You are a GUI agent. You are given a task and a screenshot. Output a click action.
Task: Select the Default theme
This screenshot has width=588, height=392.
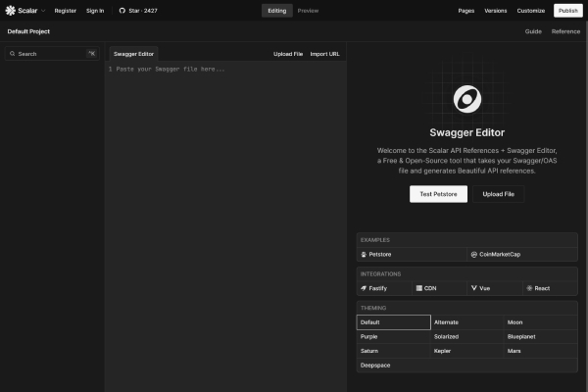coord(393,322)
